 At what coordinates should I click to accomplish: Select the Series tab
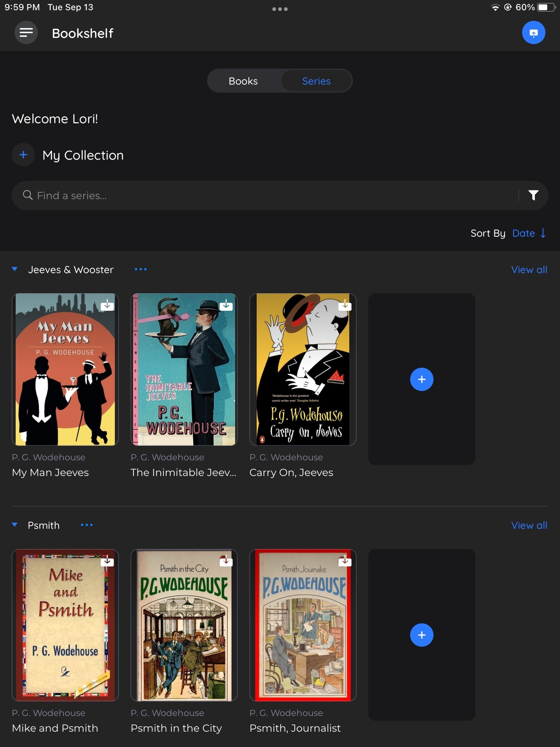click(x=316, y=81)
